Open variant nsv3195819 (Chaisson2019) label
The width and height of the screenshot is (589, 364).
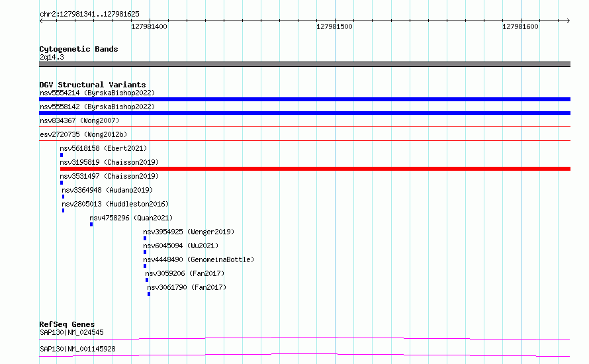109,162
